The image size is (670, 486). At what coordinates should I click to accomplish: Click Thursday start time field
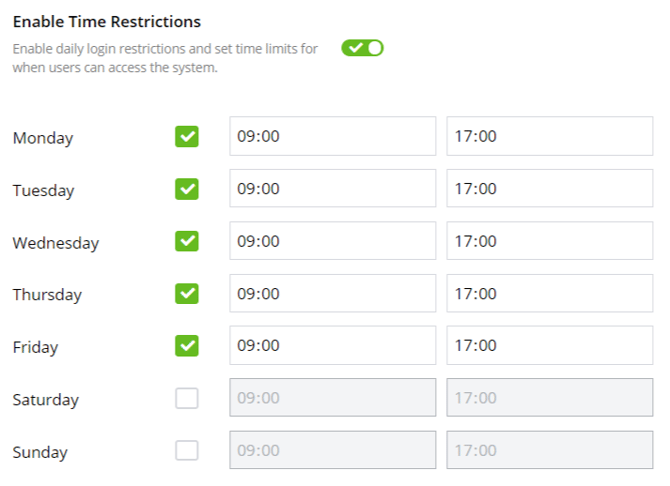(x=332, y=293)
